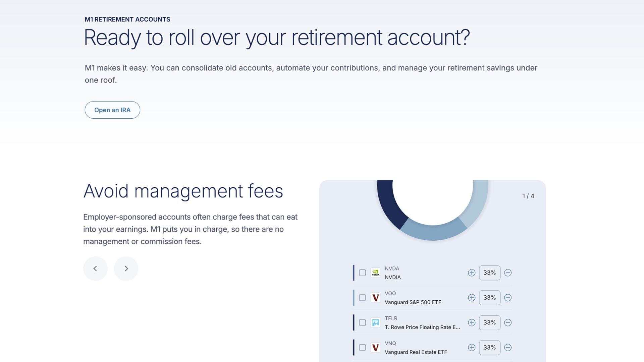Click the 1/4 slide indicator
Image resolution: width=644 pixels, height=362 pixels.
528,196
